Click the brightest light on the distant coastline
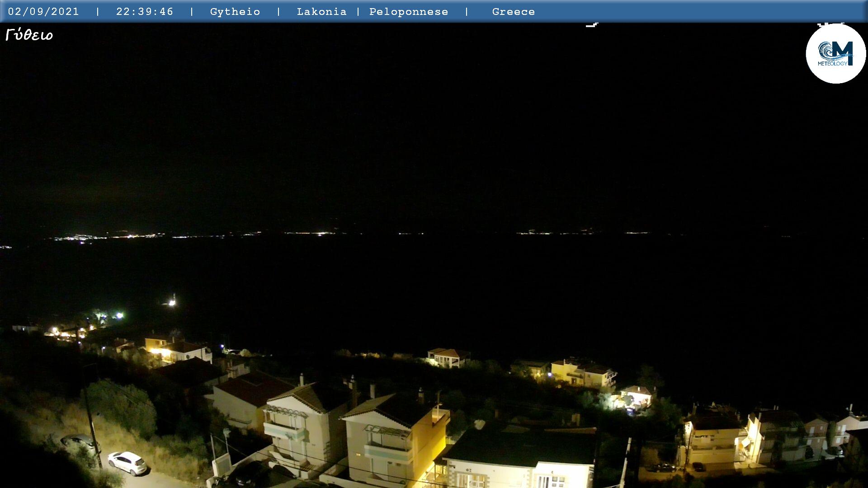The height and width of the screenshot is (488, 868). [321, 234]
